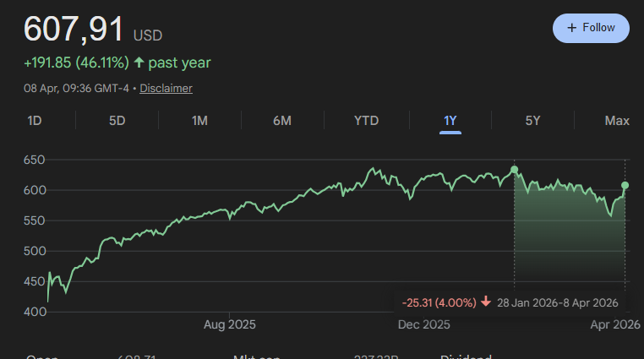
Task: Click the 08 Apr, 09:36 GMT-4 timestamp
Action: pos(76,88)
